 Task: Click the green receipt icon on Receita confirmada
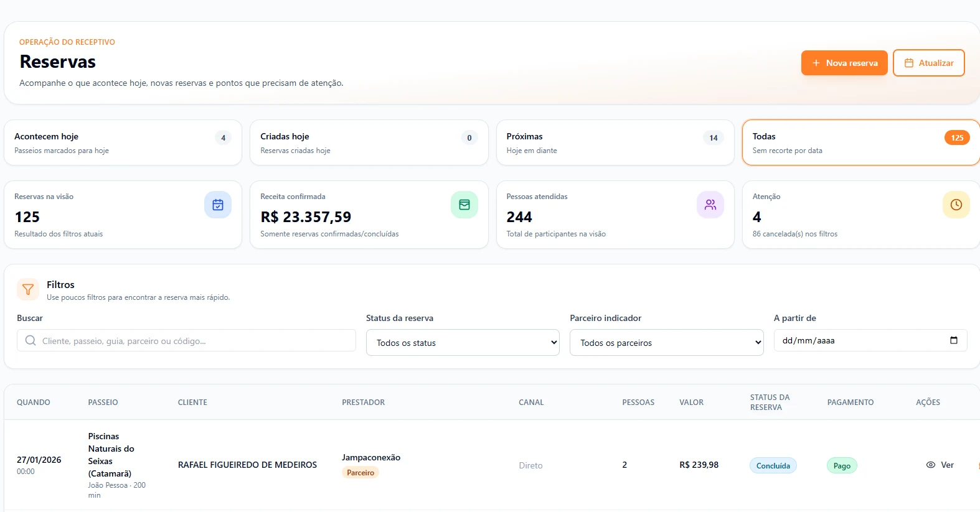point(464,205)
